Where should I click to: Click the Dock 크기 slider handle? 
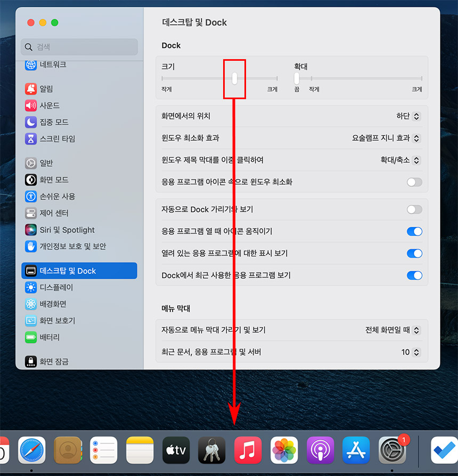click(234, 79)
